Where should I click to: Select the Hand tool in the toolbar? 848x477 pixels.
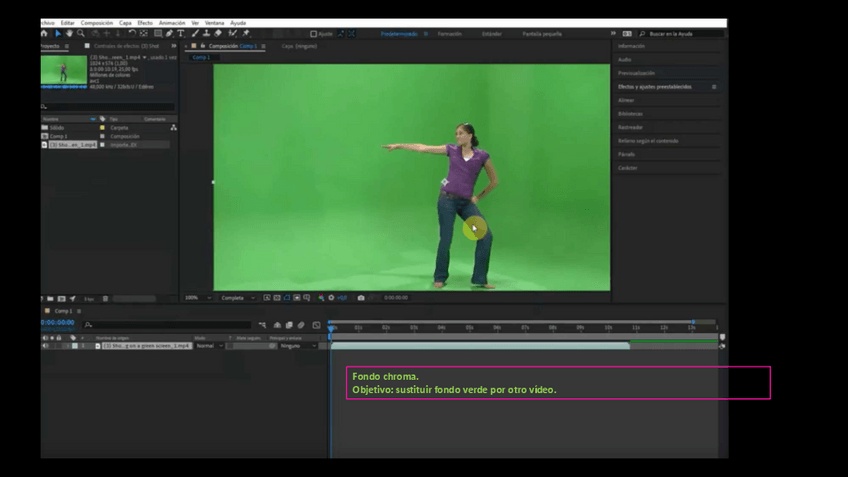click(69, 34)
